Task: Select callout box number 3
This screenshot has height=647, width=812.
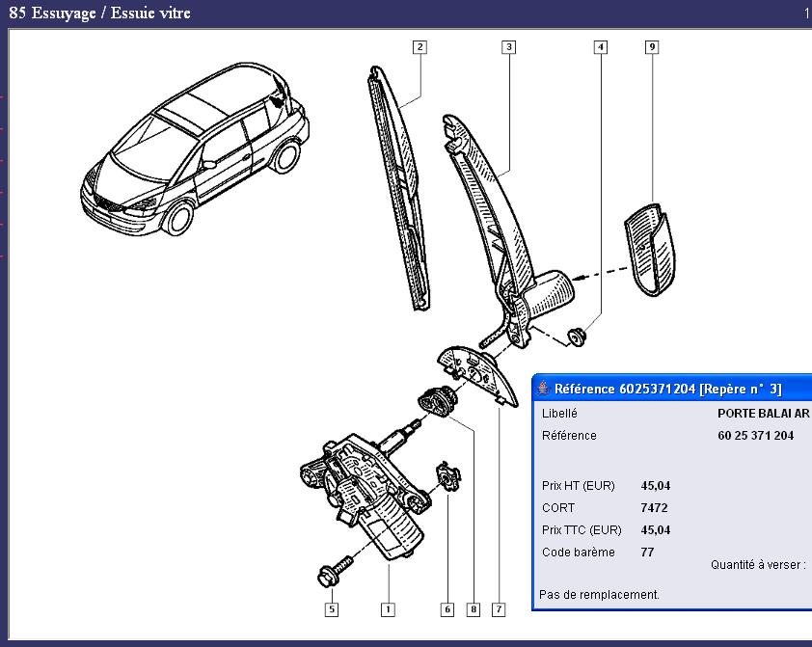Action: tap(508, 46)
